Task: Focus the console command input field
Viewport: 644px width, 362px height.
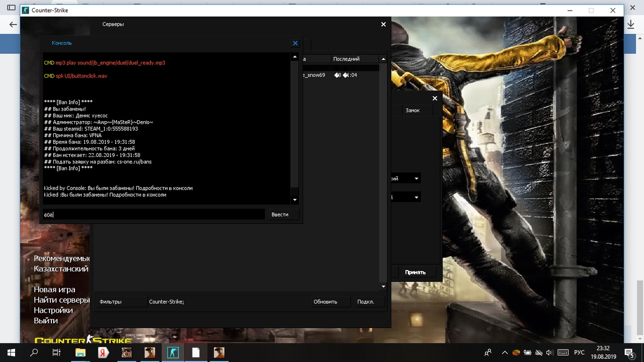Action: [x=153, y=215]
